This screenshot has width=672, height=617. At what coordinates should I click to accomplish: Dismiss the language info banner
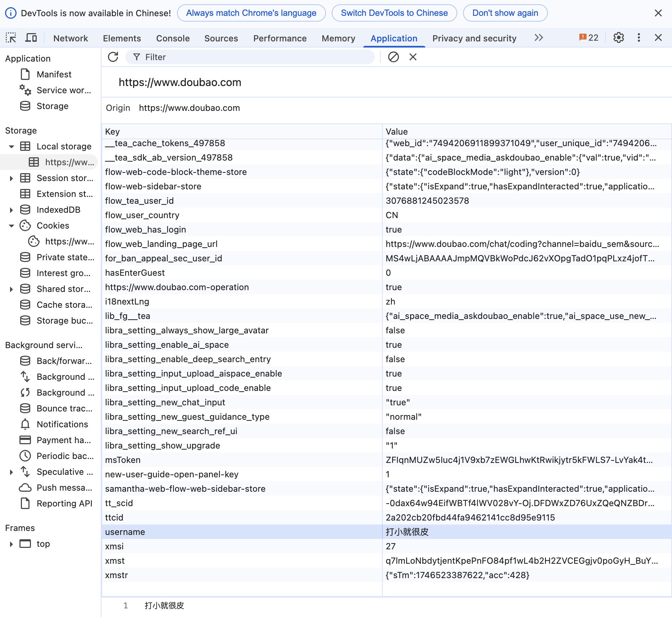pos(658,13)
